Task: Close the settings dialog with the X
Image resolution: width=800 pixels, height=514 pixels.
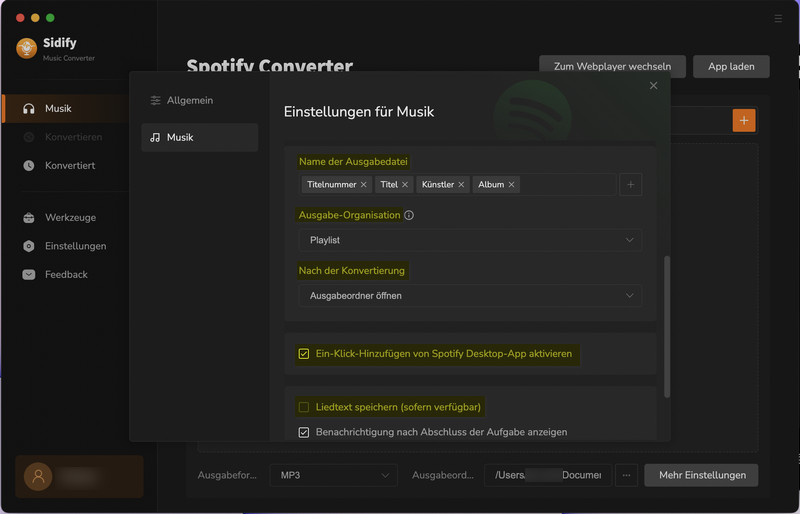Action: tap(654, 86)
